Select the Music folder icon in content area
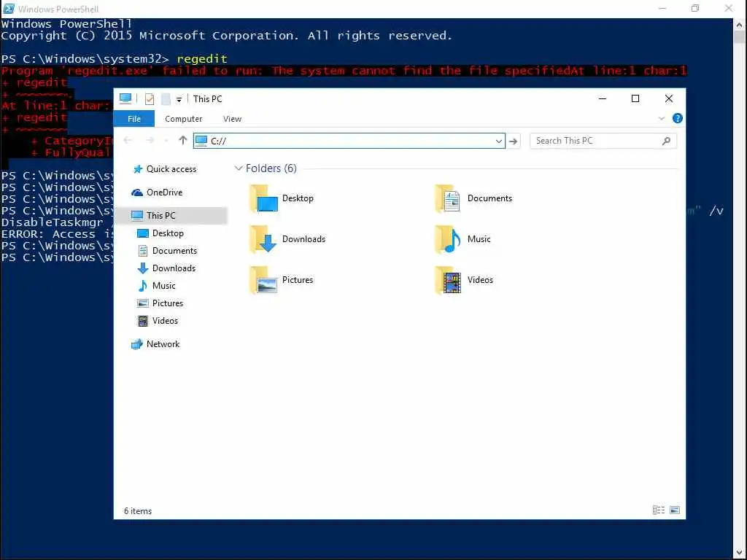 (x=448, y=239)
